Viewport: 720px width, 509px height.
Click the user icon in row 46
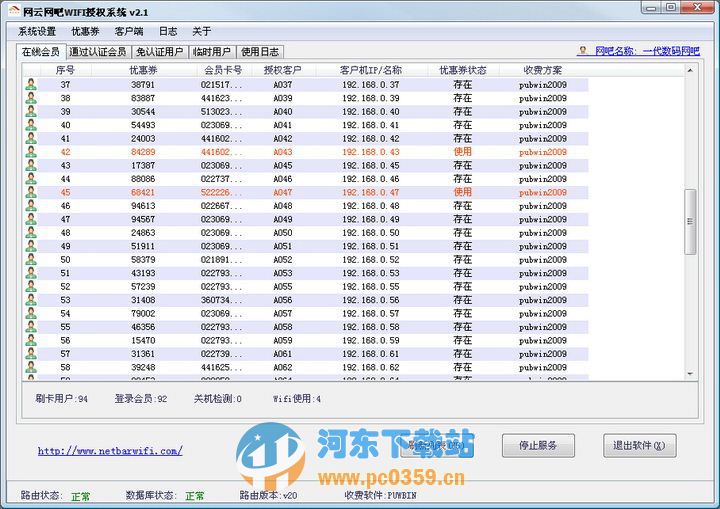pyautogui.click(x=31, y=205)
